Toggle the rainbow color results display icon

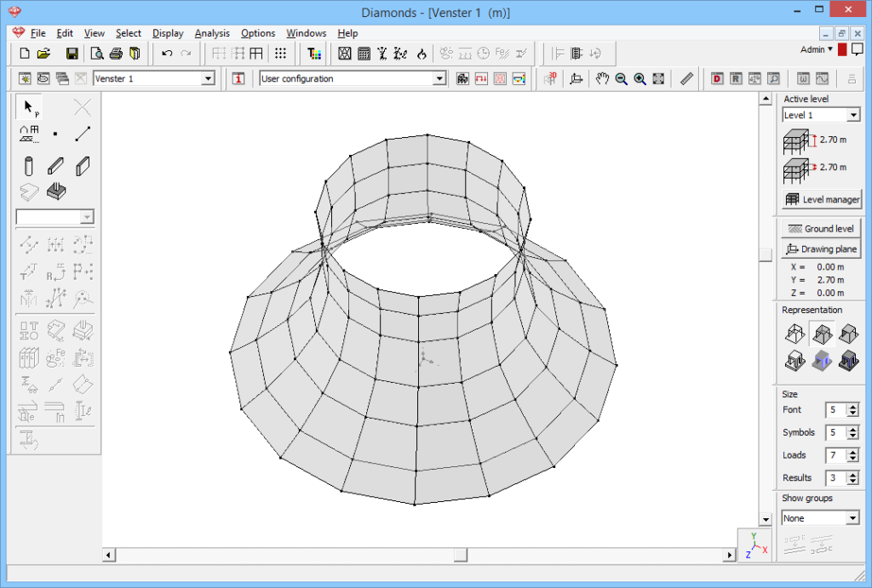click(x=519, y=78)
